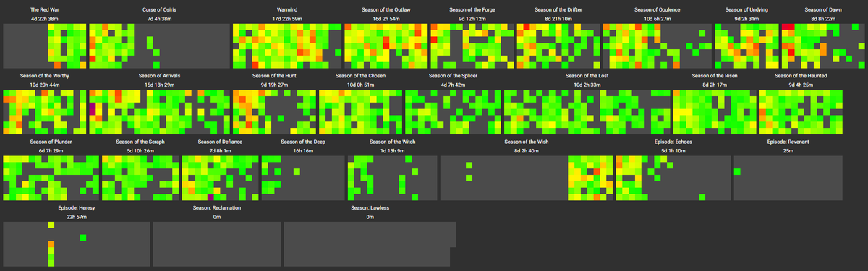Click the "The Red War" season title
This screenshot has width=868, height=271.
click(x=45, y=9)
